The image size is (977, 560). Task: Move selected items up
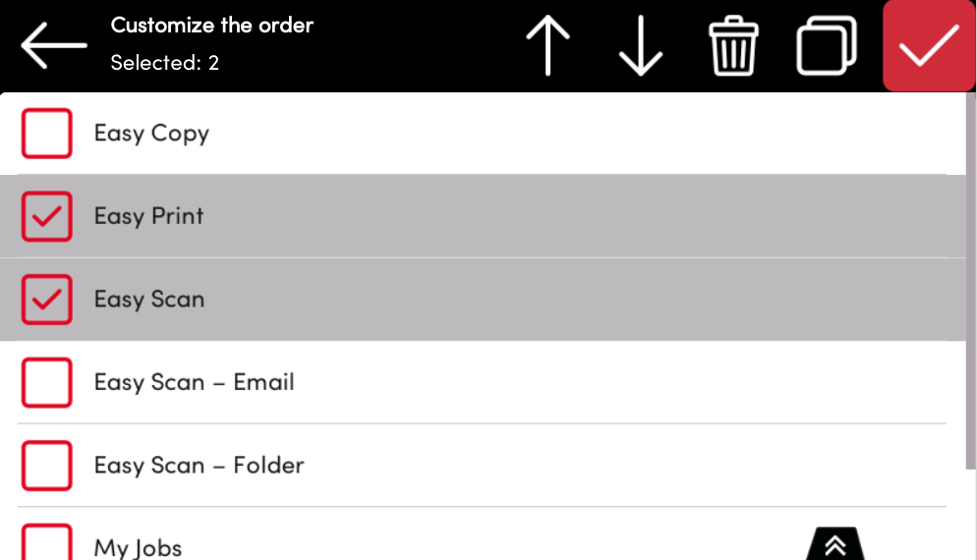coord(548,46)
